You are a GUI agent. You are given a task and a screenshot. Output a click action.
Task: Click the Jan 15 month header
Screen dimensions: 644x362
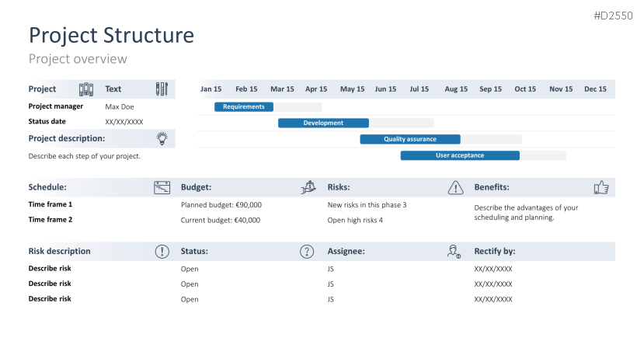tap(211, 89)
